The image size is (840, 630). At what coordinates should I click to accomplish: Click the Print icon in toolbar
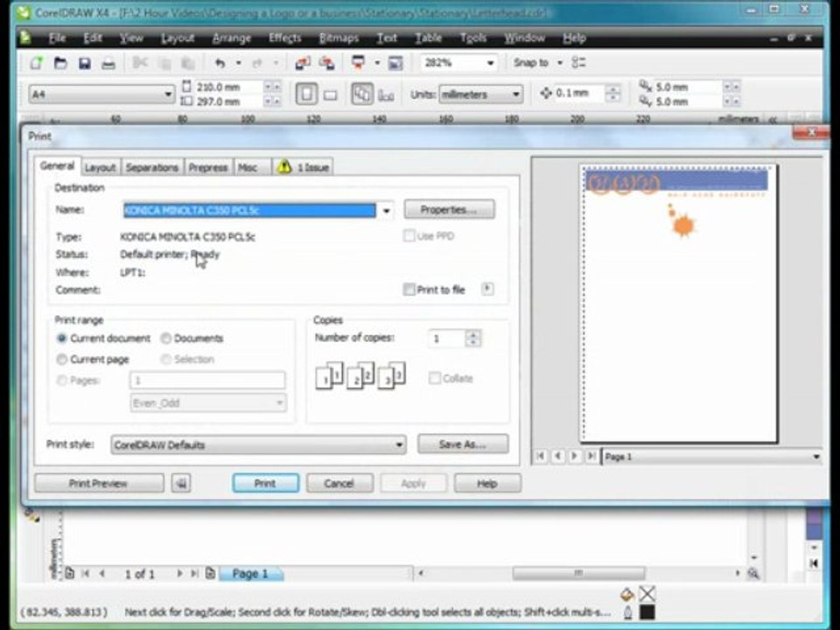click(x=108, y=64)
